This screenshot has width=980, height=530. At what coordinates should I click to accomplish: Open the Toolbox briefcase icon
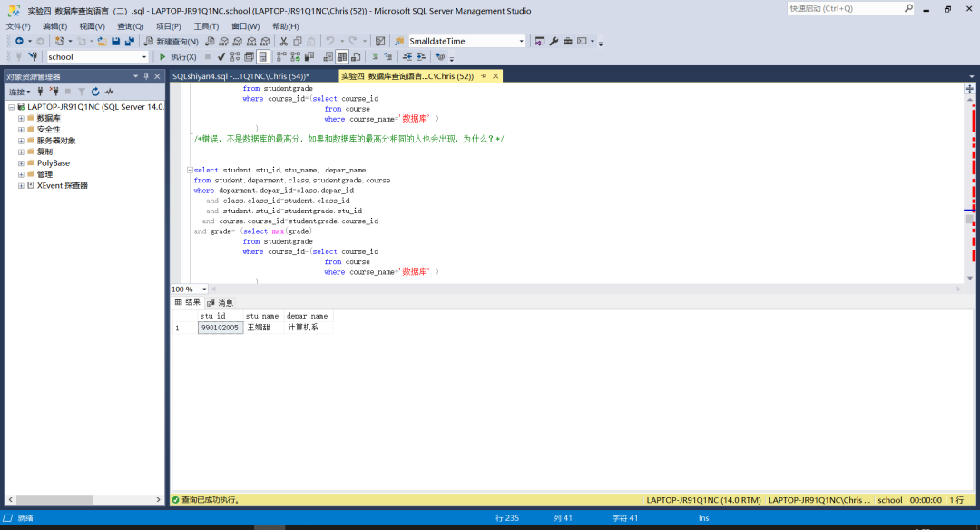567,41
